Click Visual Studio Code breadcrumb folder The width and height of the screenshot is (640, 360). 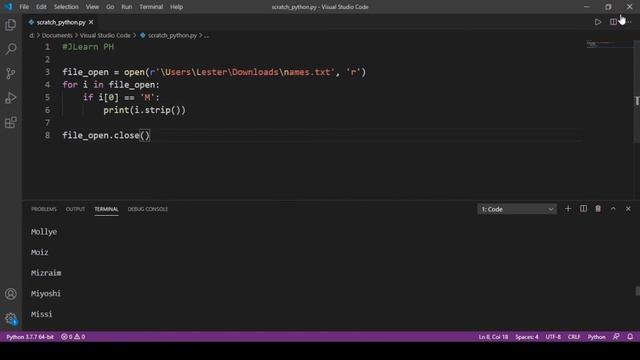pyautogui.click(x=105, y=36)
